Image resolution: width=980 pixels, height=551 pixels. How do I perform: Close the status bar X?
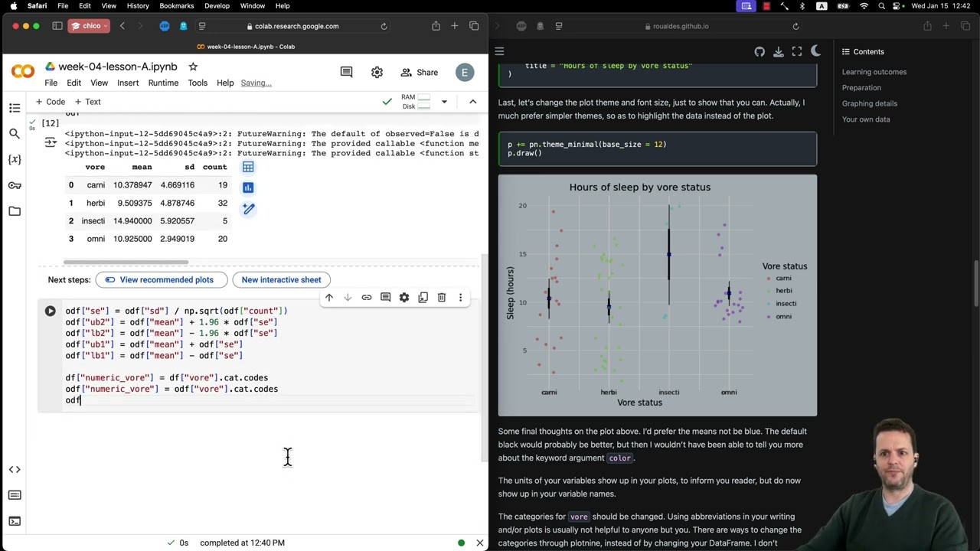coord(480,543)
